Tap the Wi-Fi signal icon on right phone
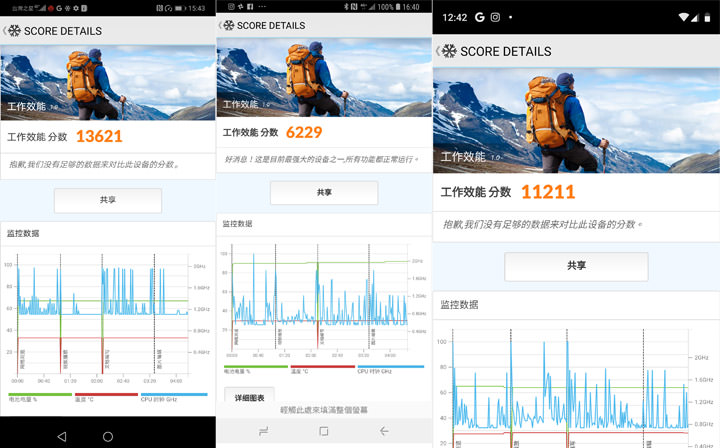This screenshot has width=720, height=448. [683, 17]
